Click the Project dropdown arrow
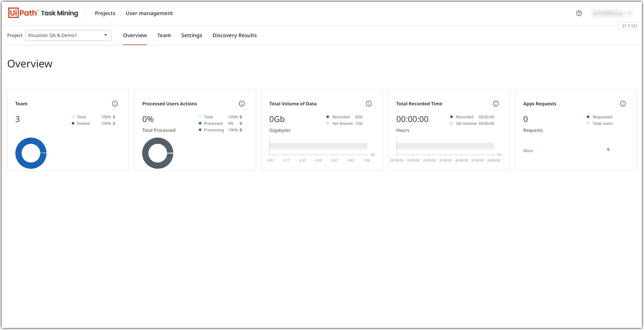This screenshot has width=644, height=330. pos(106,35)
